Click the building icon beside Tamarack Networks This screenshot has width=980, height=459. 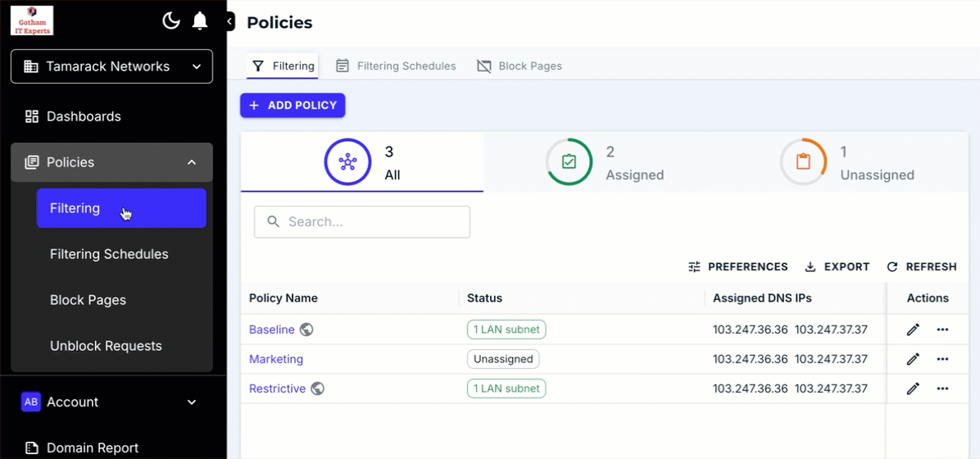click(x=30, y=66)
